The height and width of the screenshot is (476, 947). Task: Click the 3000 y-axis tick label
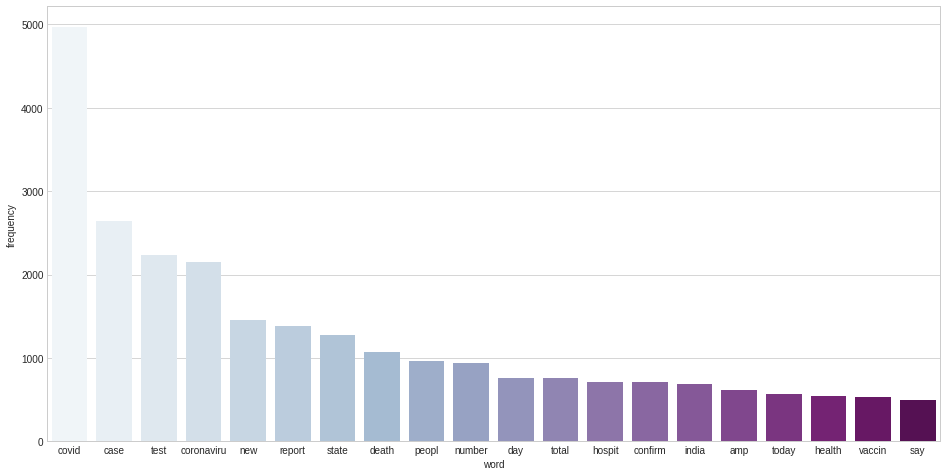[34, 192]
